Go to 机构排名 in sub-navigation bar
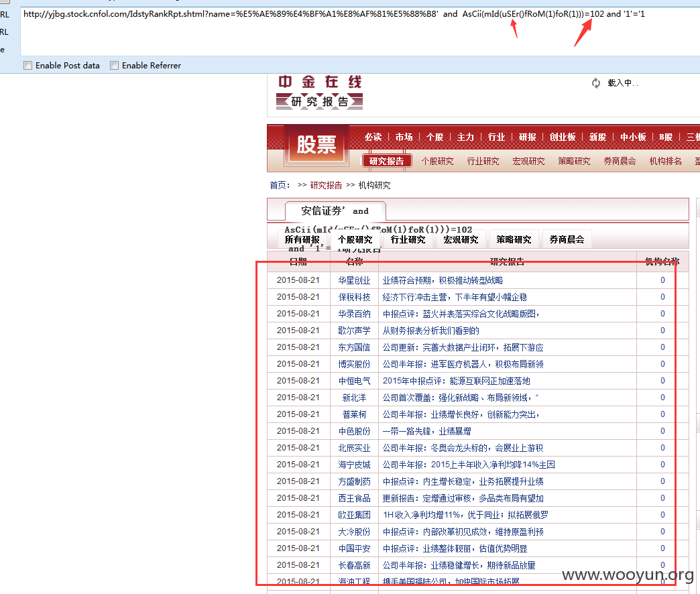This screenshot has width=700, height=594. coord(666,161)
